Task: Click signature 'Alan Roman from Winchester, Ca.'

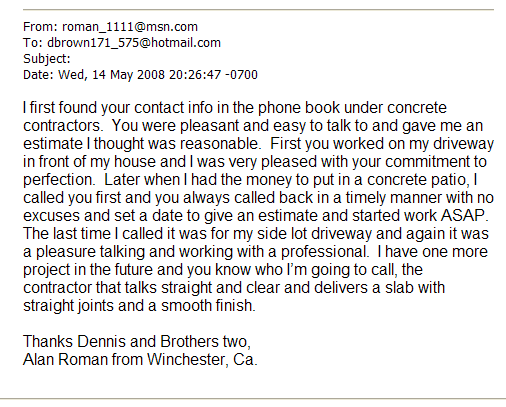Action: point(140,360)
